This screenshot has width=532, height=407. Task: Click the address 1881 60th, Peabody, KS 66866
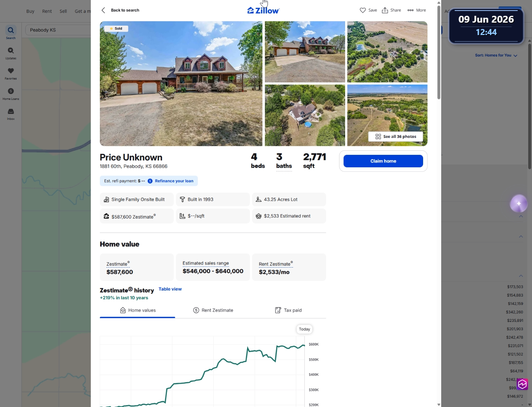(x=133, y=166)
